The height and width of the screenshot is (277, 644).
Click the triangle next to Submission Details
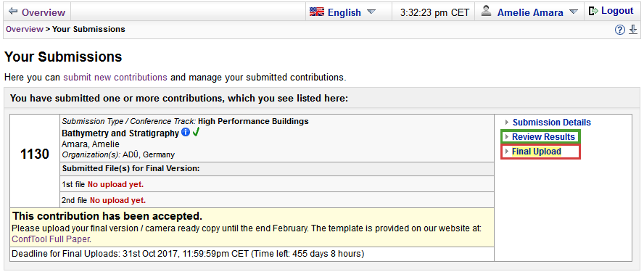[507, 123]
